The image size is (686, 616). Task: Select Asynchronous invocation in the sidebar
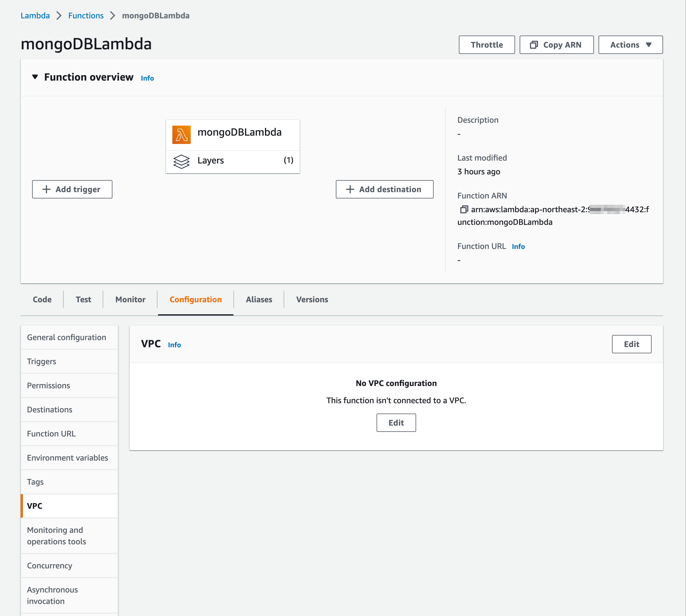(52, 595)
